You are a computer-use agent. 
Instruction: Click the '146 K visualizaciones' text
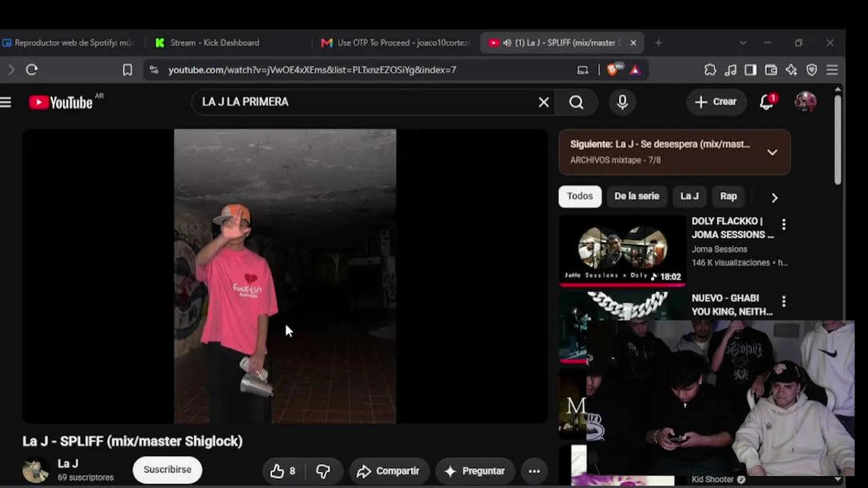[x=731, y=263]
